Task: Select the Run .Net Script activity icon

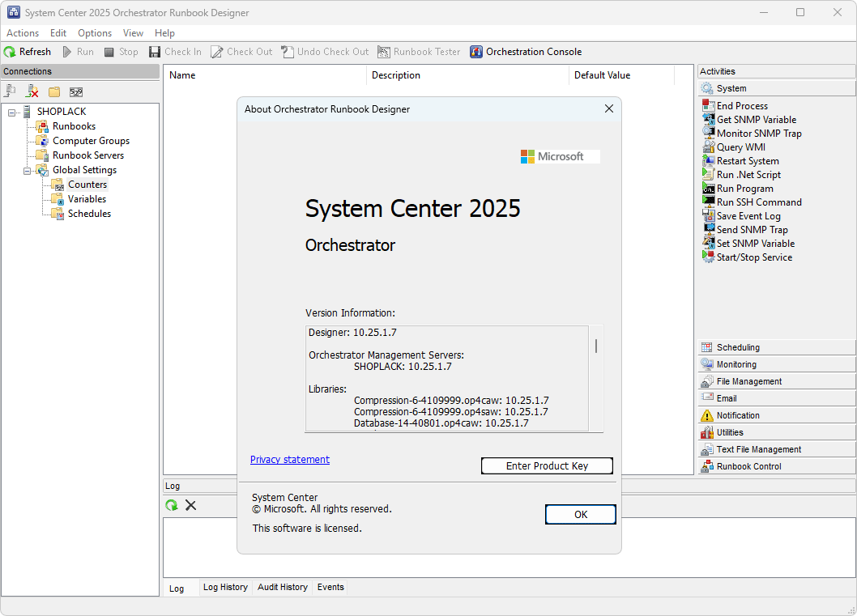Action: [708, 174]
